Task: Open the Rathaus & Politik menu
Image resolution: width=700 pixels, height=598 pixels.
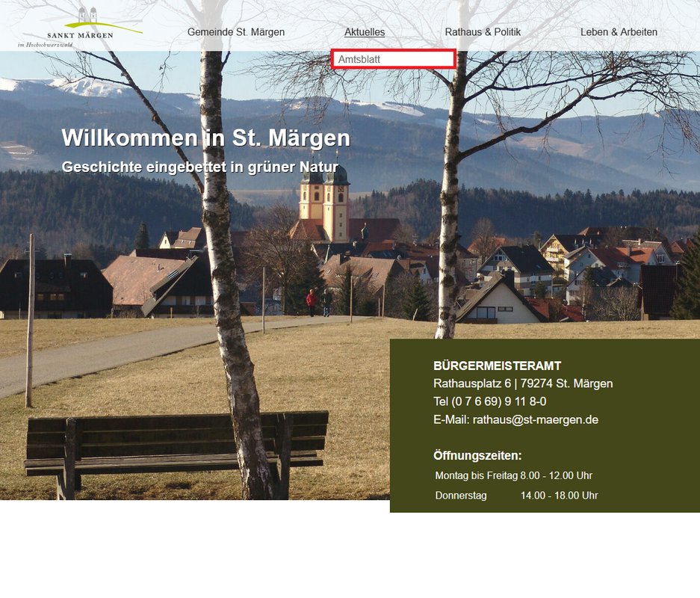Action: [x=483, y=32]
